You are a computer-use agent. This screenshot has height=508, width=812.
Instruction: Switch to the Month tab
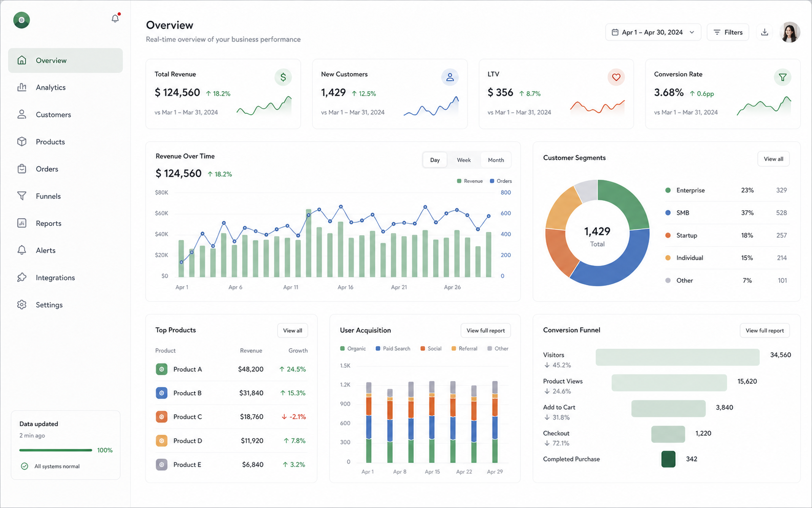496,160
